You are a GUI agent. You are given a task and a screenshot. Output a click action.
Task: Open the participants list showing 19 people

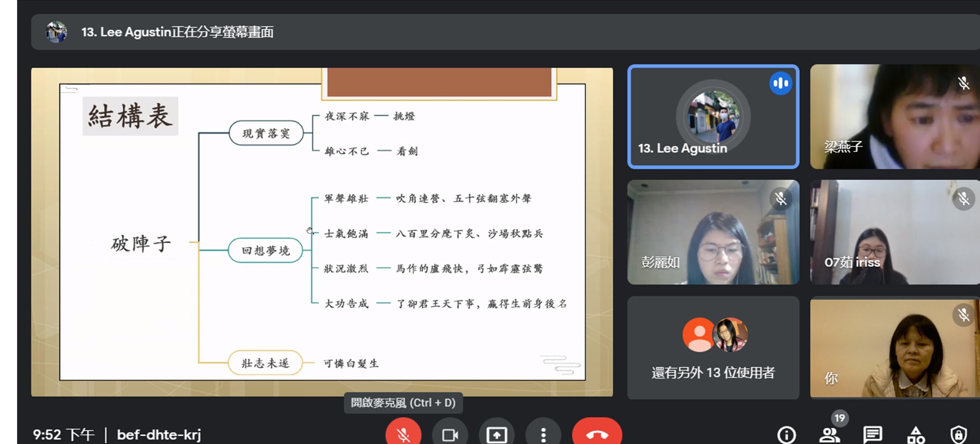pos(830,434)
